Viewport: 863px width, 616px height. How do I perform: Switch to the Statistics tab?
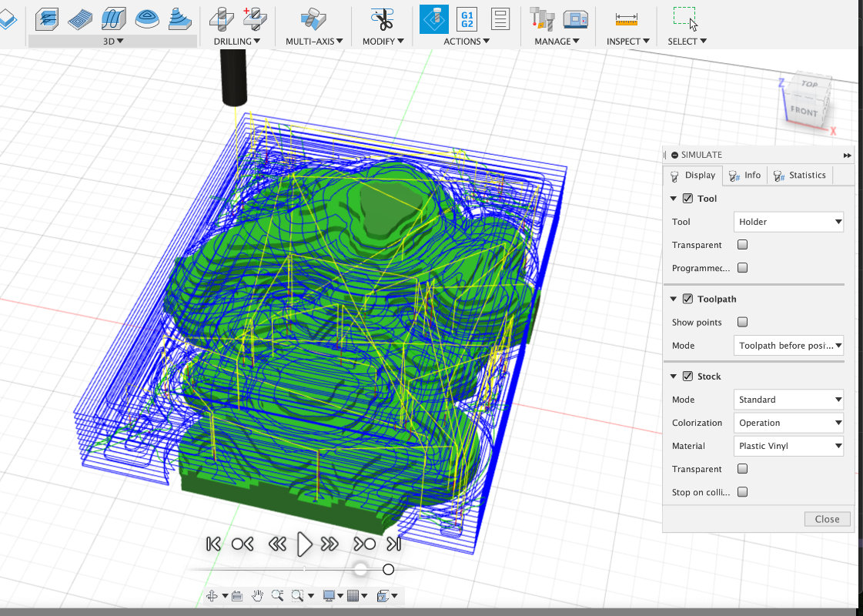(800, 175)
